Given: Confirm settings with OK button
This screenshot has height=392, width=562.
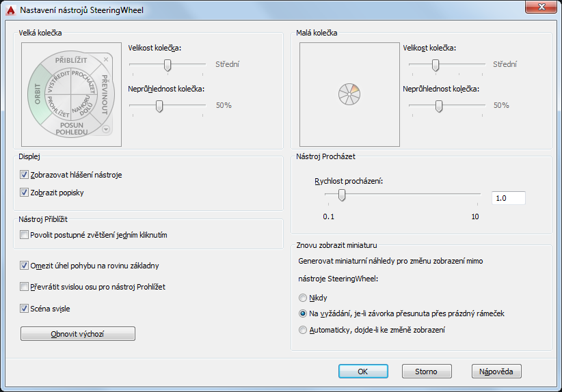Looking at the screenshot, I should pos(363,372).
